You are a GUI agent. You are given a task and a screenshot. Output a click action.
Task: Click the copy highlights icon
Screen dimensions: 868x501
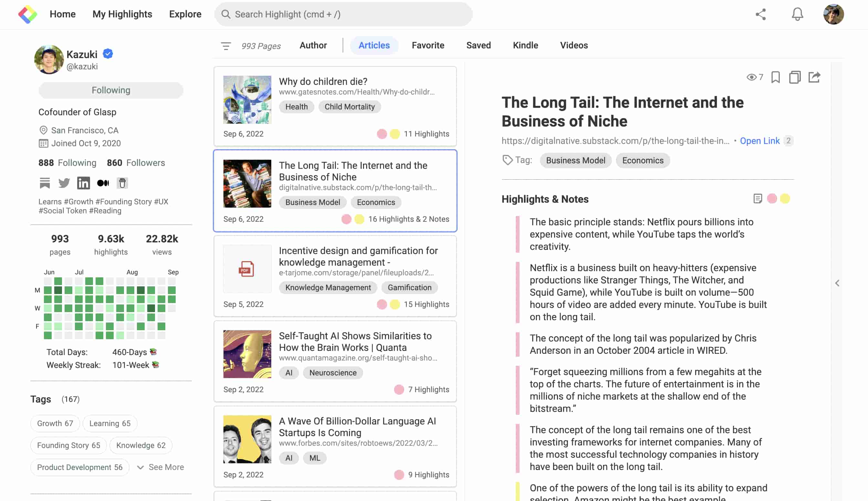(795, 77)
